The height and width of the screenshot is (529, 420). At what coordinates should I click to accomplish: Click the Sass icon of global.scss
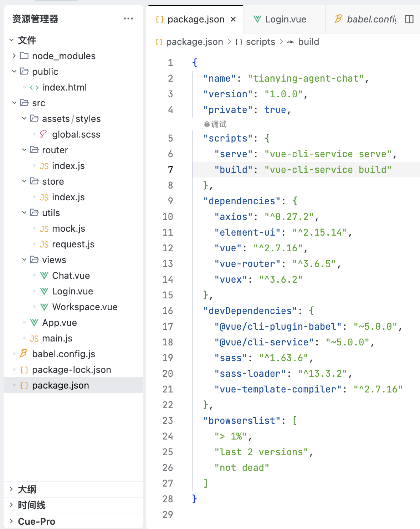click(x=43, y=134)
